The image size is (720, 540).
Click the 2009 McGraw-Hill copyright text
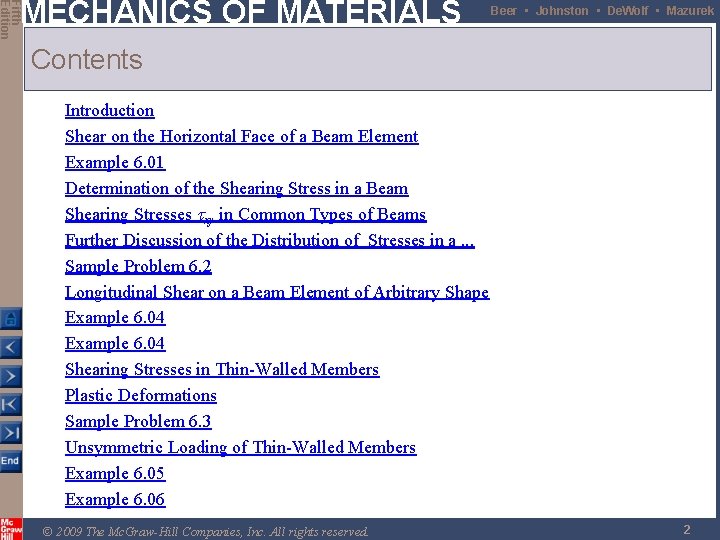[x=205, y=532]
